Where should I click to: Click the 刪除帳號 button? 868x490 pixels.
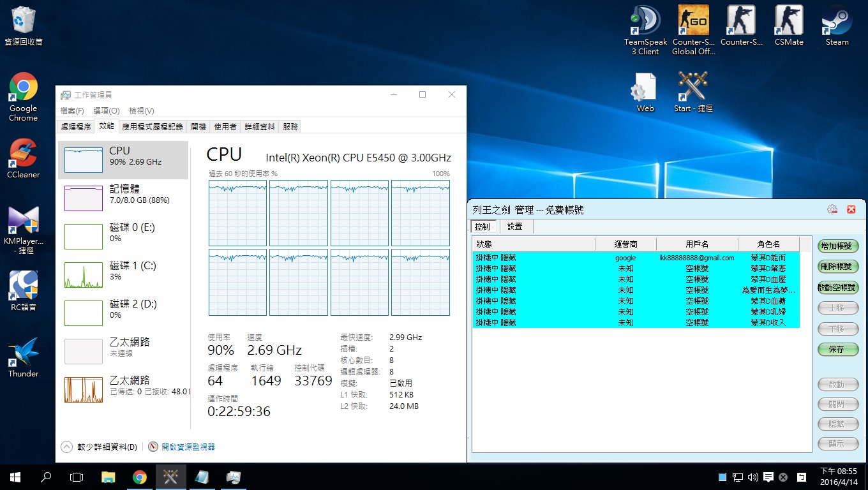(838, 267)
